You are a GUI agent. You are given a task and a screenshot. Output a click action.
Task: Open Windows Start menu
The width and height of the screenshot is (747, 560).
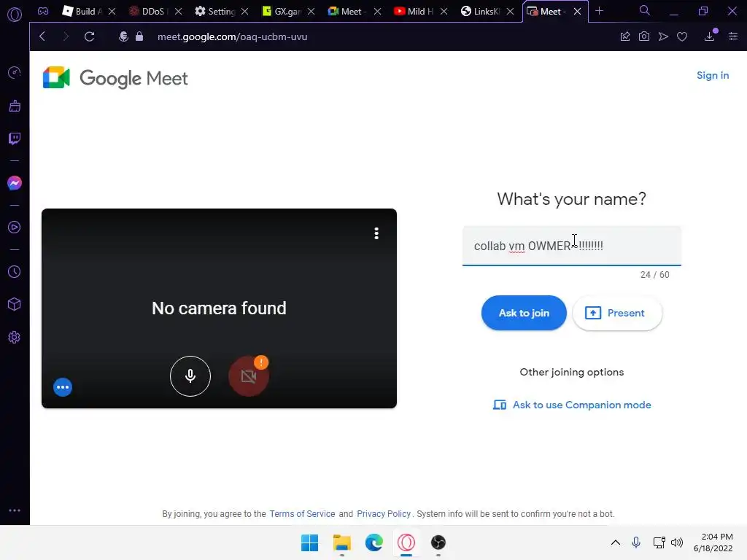(x=309, y=542)
